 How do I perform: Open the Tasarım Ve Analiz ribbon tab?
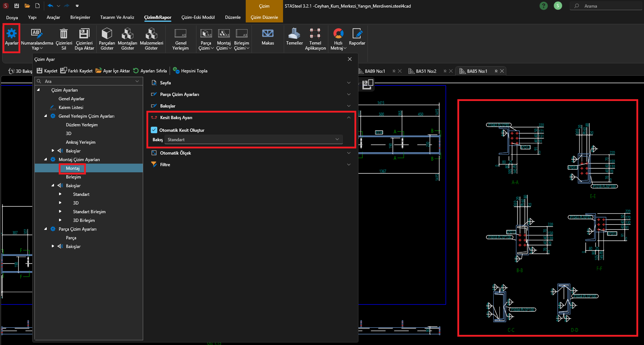tap(117, 17)
